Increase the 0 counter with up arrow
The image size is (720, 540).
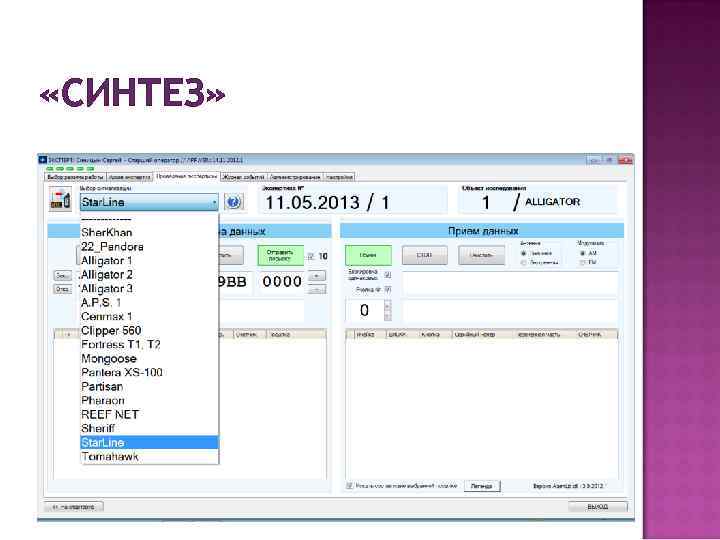(387, 305)
